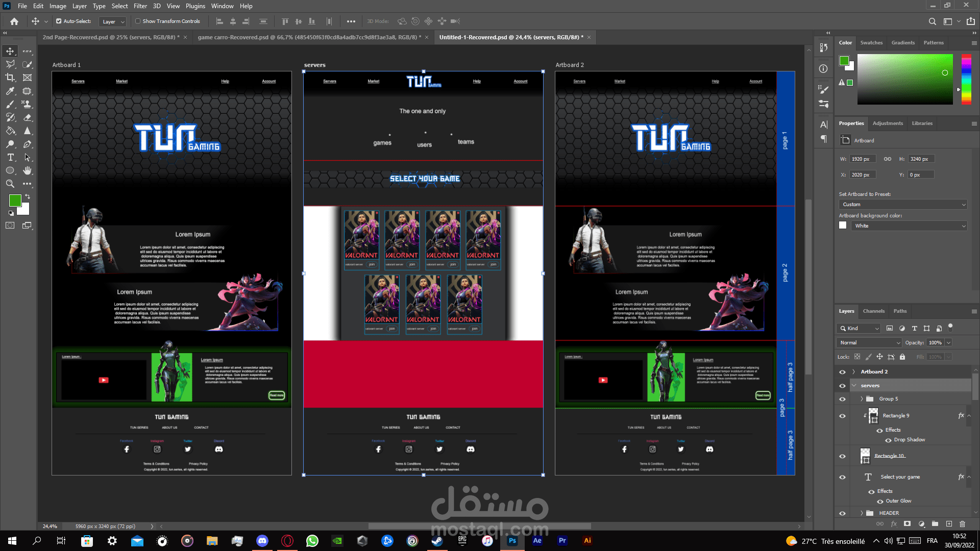Open the Filter menu
The image size is (980, 551).
(140, 6)
